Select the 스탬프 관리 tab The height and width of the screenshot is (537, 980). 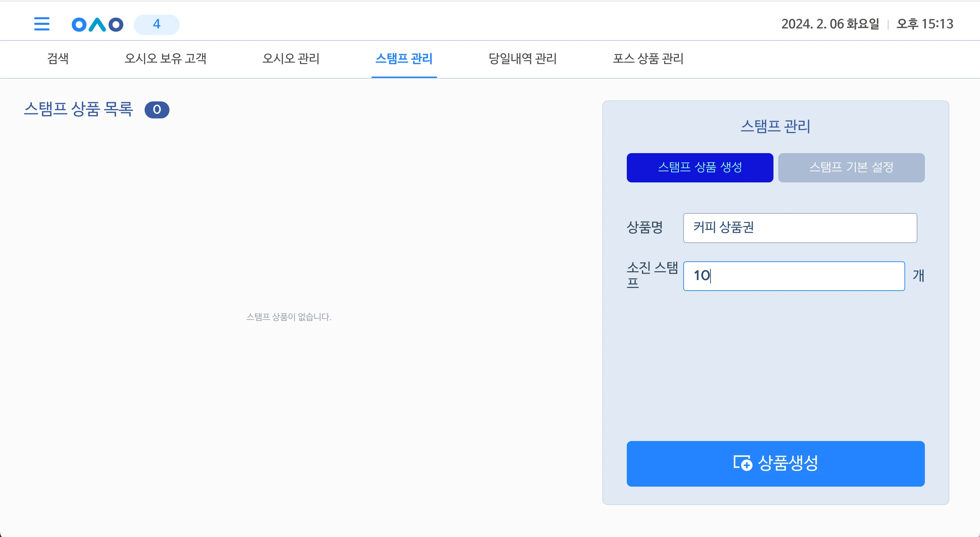[404, 59]
